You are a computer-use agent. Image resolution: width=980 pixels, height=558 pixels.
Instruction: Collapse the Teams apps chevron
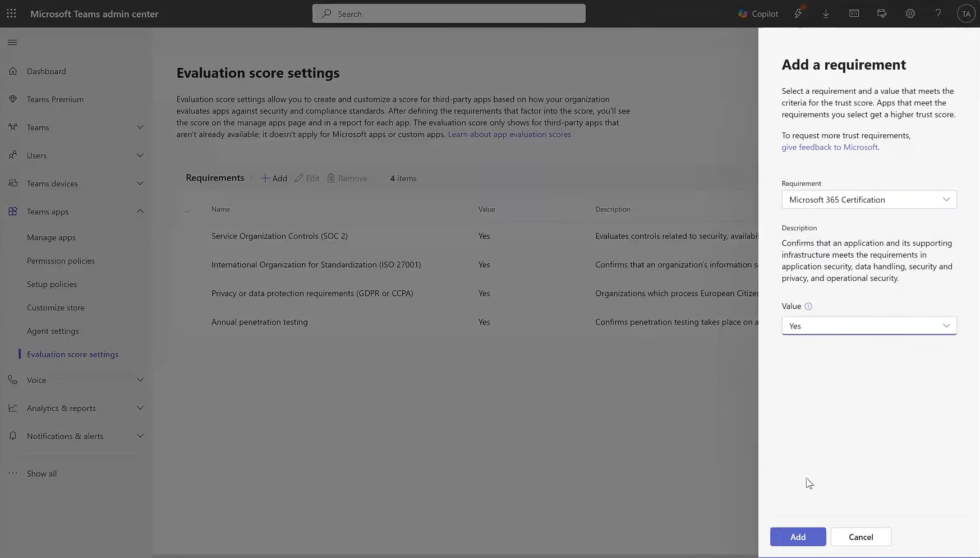pyautogui.click(x=140, y=211)
